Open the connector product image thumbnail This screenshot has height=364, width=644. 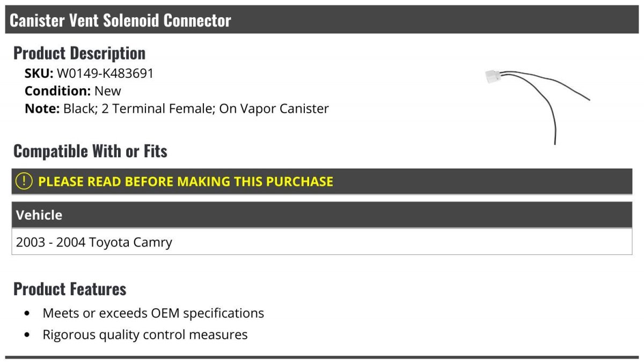[537, 105]
